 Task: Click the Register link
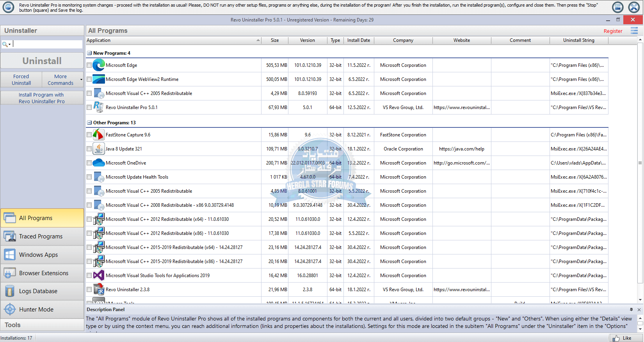click(613, 31)
